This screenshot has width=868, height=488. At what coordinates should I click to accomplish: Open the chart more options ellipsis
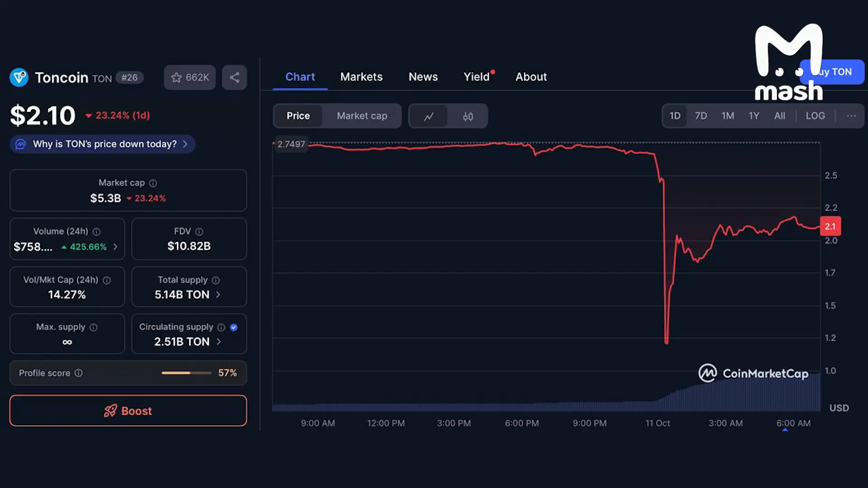pos(851,116)
